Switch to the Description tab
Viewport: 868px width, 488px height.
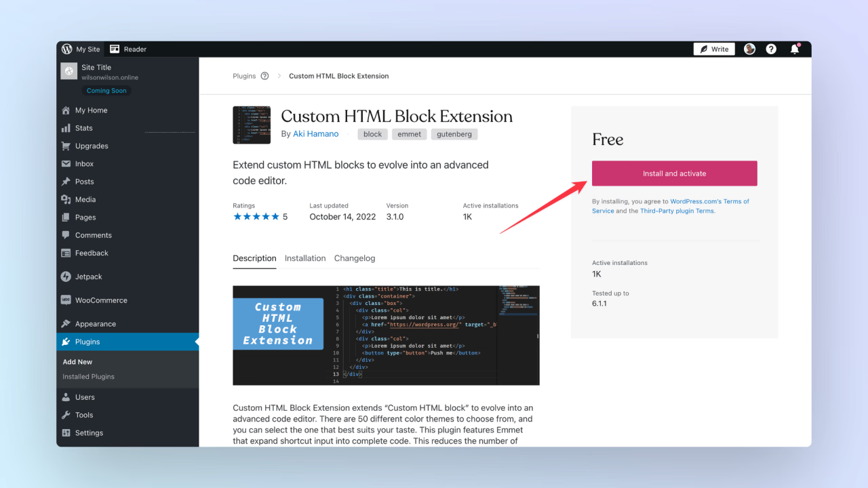pyautogui.click(x=254, y=258)
